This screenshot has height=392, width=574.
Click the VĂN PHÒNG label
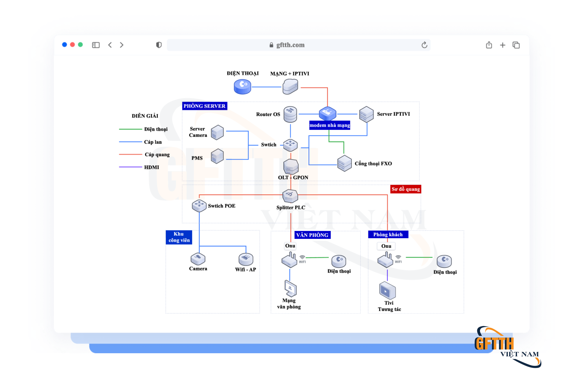[x=312, y=235]
